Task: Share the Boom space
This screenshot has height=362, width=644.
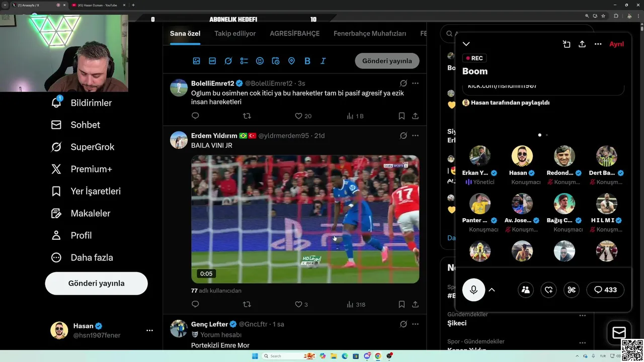Action: [x=582, y=44]
